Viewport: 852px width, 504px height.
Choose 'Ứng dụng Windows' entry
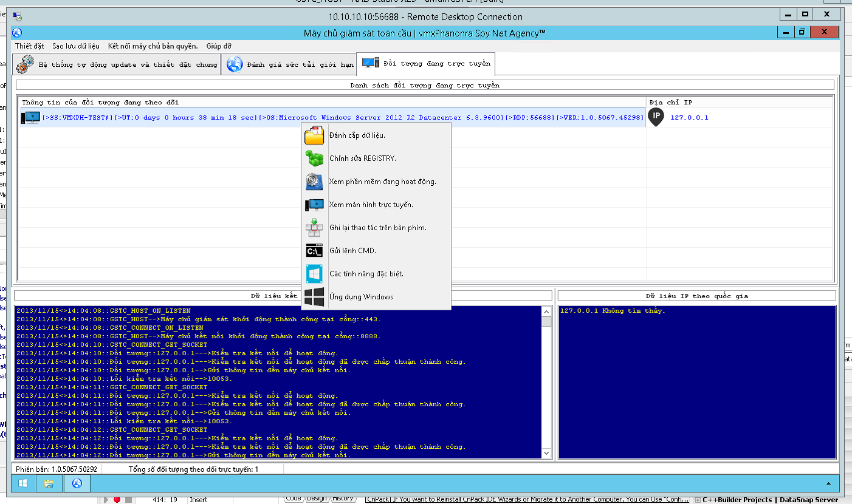coord(376,297)
